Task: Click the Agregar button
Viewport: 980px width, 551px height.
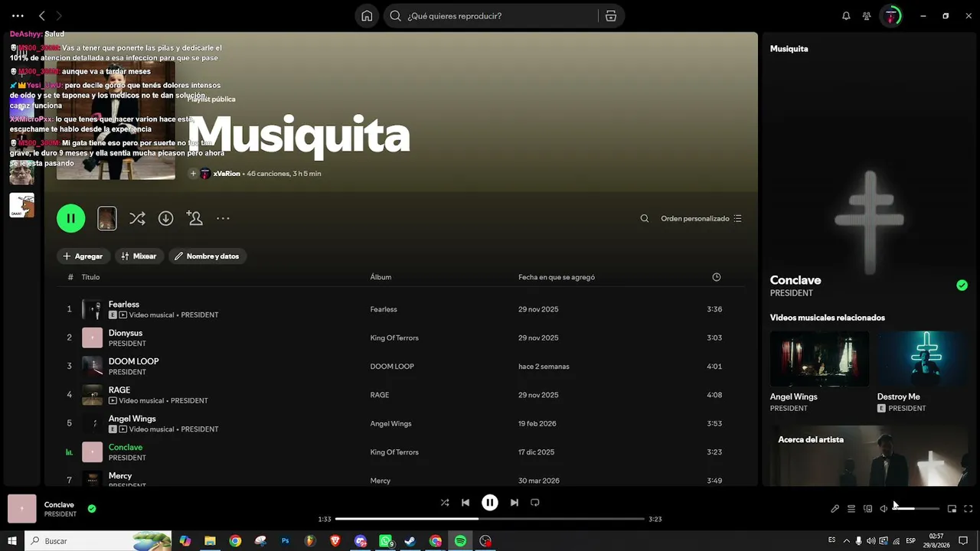Action: tap(83, 256)
